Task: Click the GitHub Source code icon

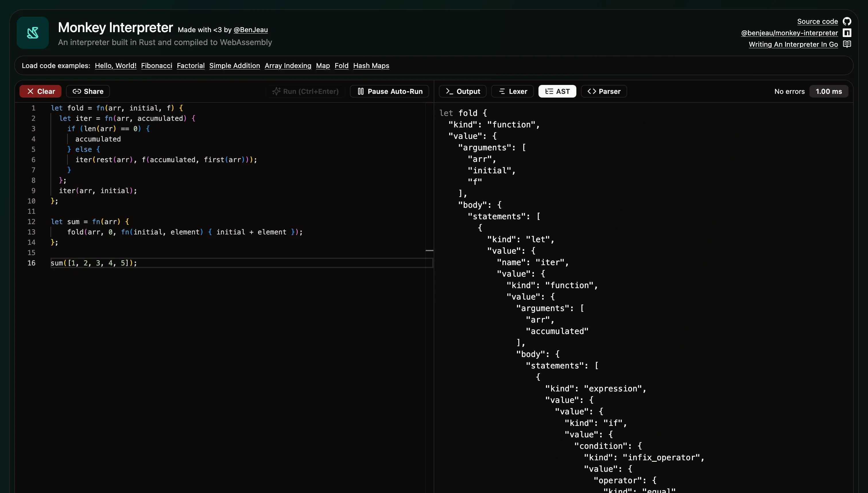Action: (848, 21)
